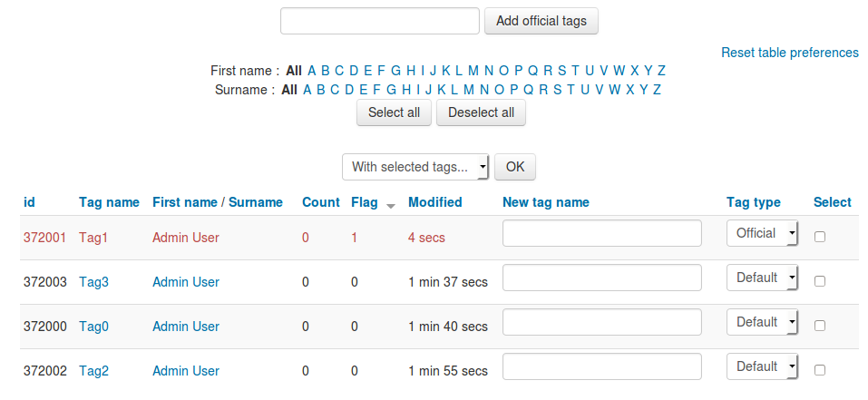This screenshot has height=400, width=868.
Task: Click the Flag column sort arrow icon
Action: [391, 206]
